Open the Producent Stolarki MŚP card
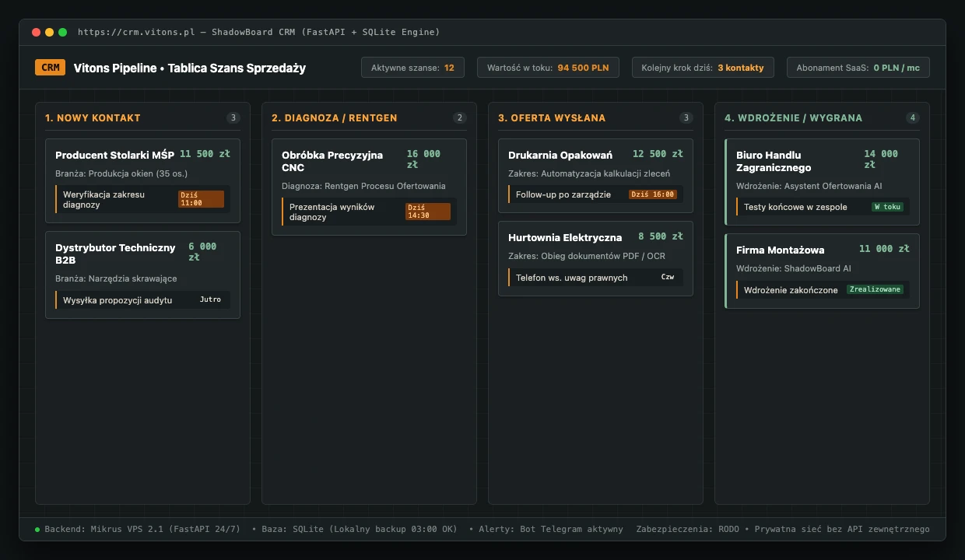 [142, 181]
